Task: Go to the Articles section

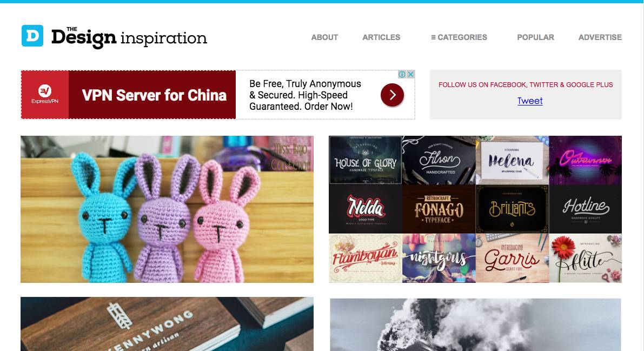Action: point(381,37)
